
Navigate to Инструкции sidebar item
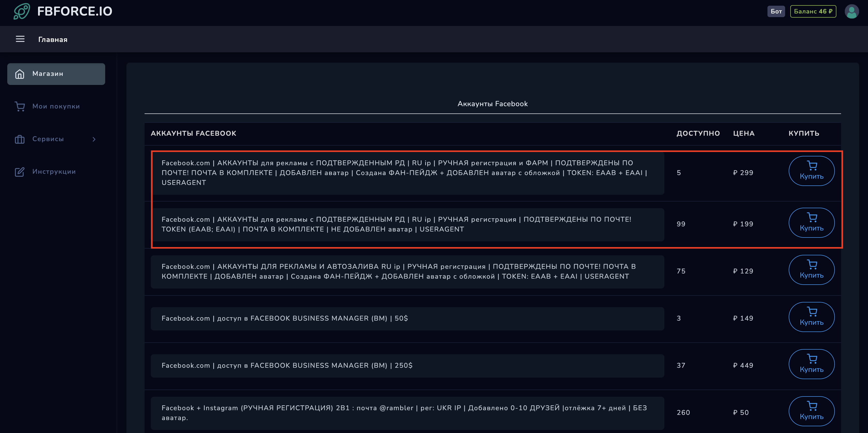click(55, 171)
